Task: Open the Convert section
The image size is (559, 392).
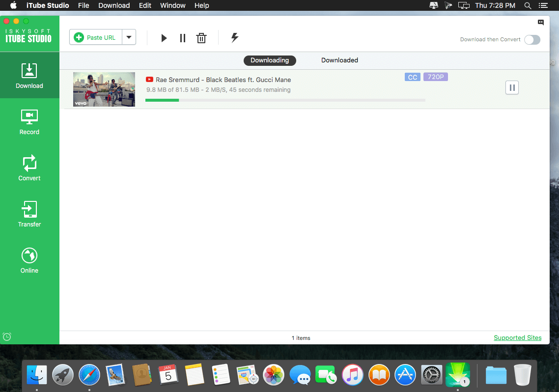Action: 29,168
